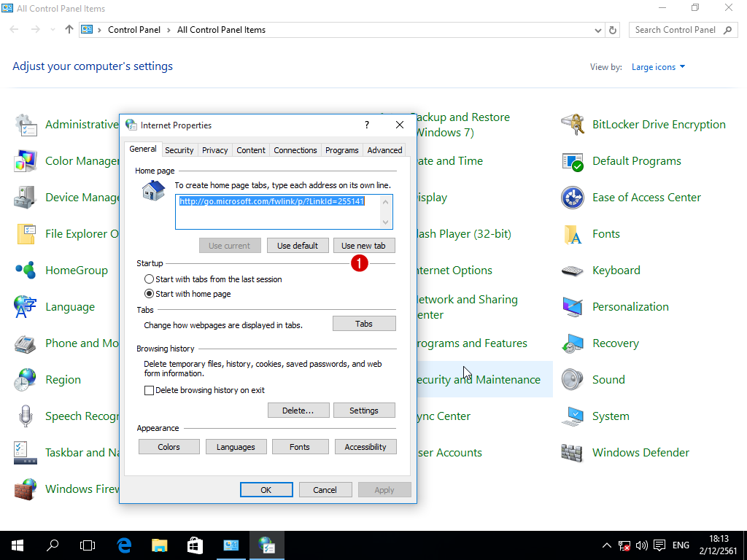Open Task View on the taskbar
This screenshot has width=747, height=560.
click(88, 545)
